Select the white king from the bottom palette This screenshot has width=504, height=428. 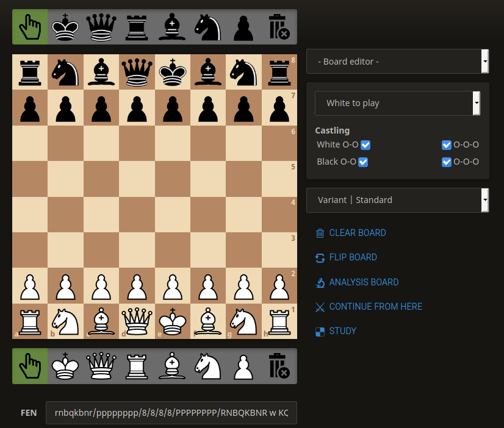[65, 366]
